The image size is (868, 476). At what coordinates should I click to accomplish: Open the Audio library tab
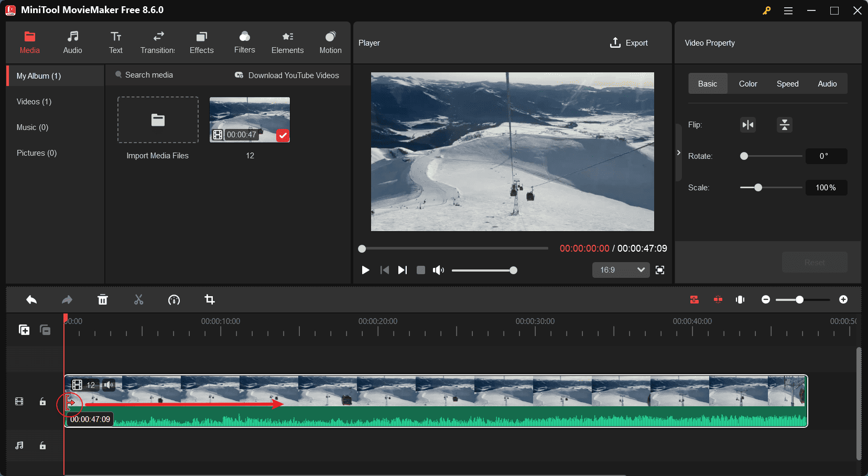tap(72, 43)
